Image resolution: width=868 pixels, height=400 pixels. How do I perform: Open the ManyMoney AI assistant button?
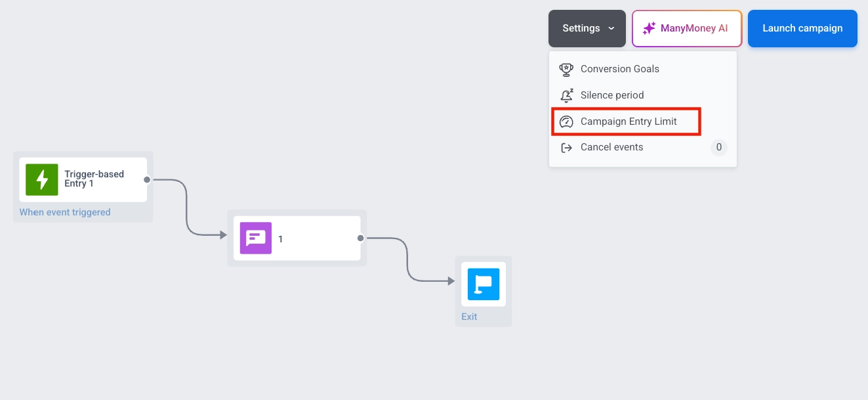click(687, 28)
